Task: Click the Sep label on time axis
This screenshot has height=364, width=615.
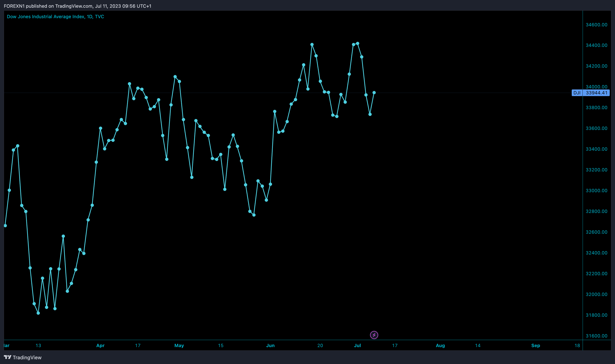Action: pyautogui.click(x=536, y=345)
